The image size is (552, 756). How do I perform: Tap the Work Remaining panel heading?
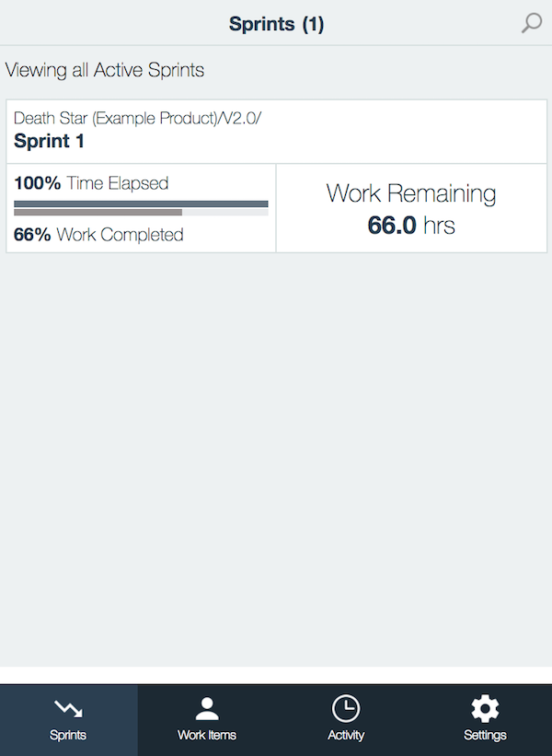pyautogui.click(x=411, y=193)
